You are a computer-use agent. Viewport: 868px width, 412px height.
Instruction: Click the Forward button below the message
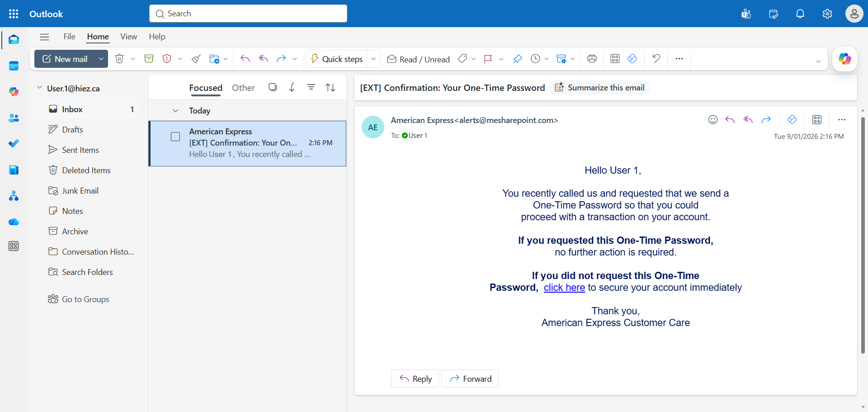[x=470, y=379]
